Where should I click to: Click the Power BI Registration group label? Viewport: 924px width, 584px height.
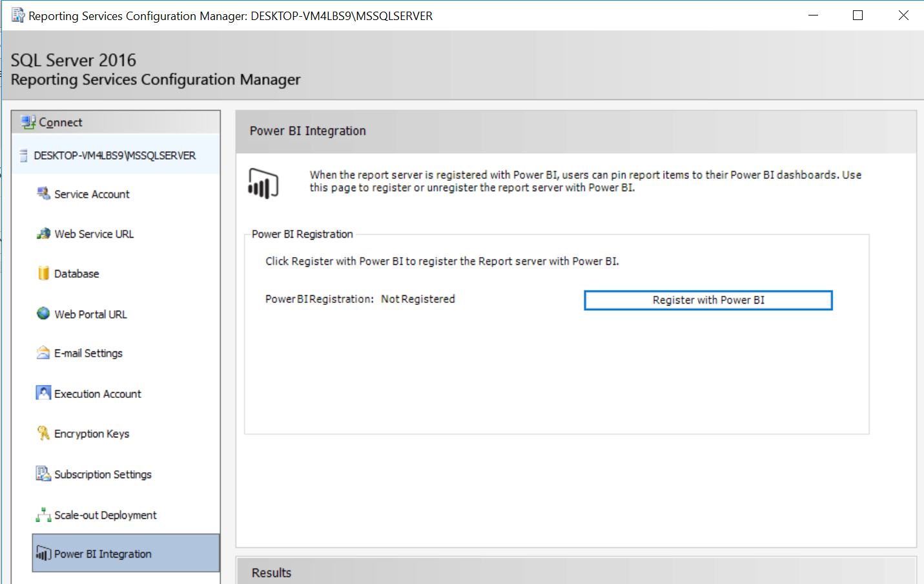[302, 234]
